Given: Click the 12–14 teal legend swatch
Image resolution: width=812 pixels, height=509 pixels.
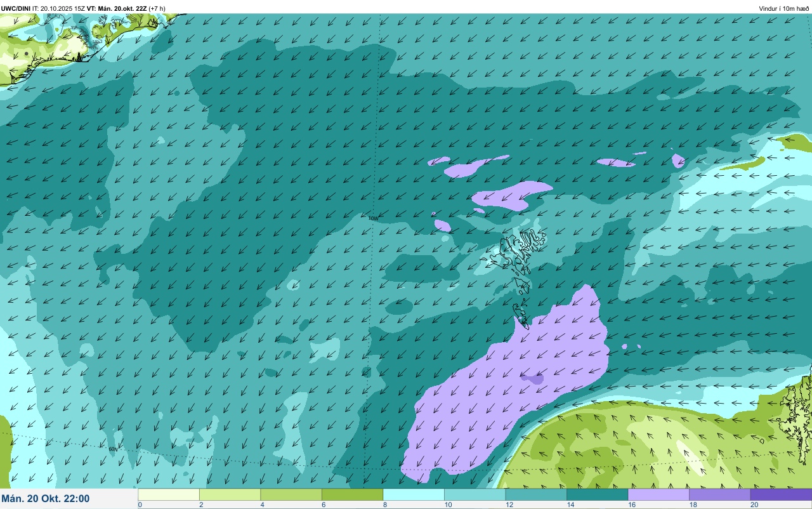Looking at the screenshot, I should (536, 494).
